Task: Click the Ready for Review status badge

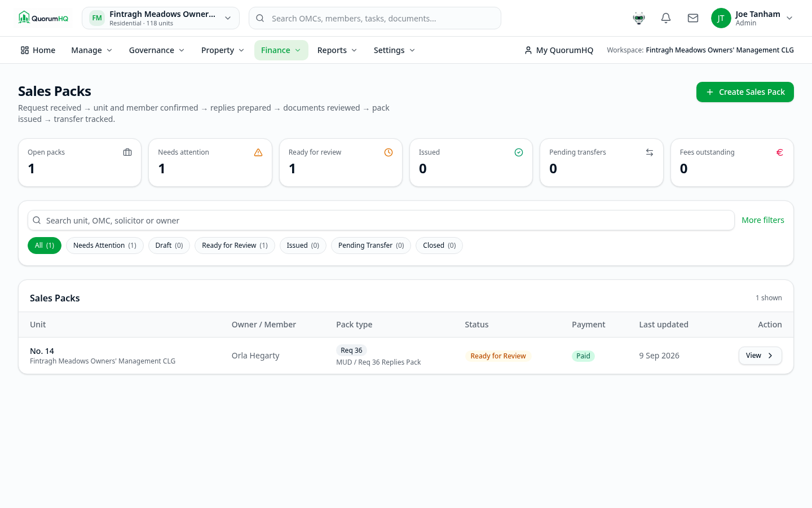Action: tap(498, 356)
